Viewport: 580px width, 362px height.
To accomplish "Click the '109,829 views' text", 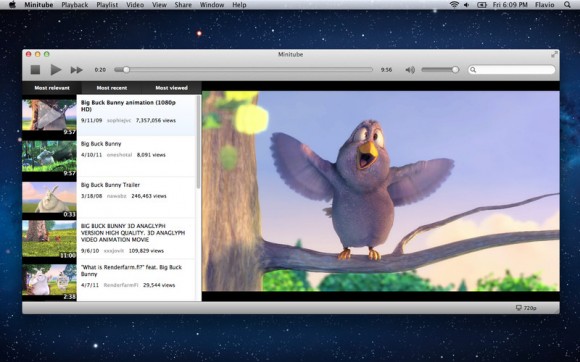I will point(146,251).
